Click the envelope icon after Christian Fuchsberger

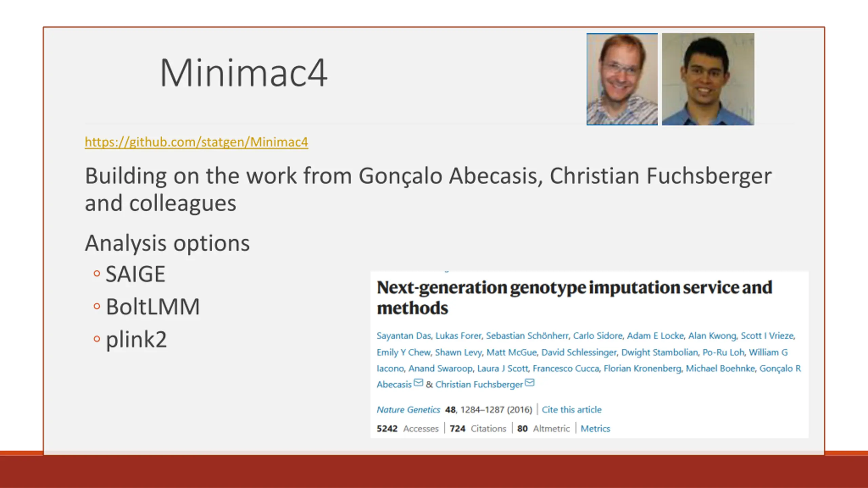point(530,383)
